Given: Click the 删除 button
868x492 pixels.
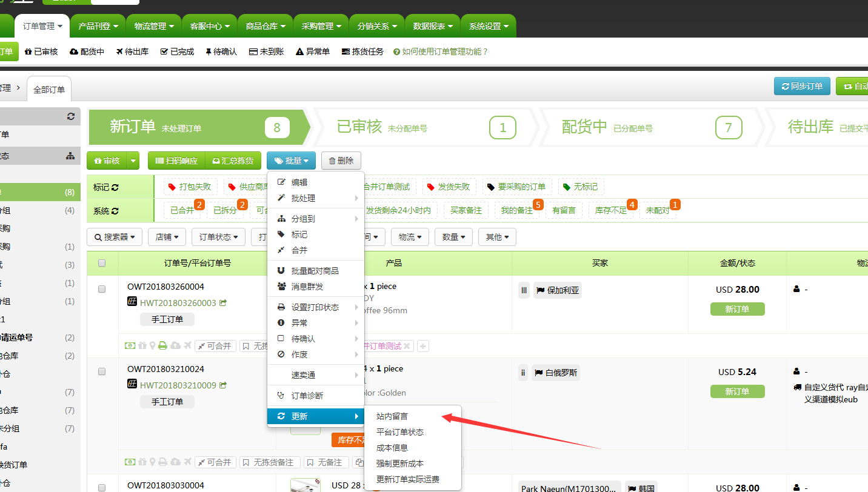Looking at the screenshot, I should pos(341,161).
